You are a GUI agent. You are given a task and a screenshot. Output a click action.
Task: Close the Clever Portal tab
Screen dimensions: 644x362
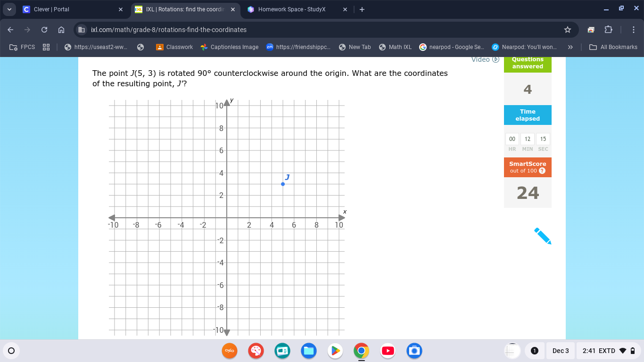click(121, 9)
